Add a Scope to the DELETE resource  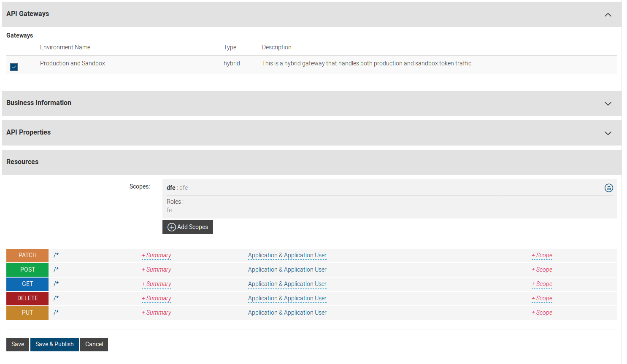[542, 298]
